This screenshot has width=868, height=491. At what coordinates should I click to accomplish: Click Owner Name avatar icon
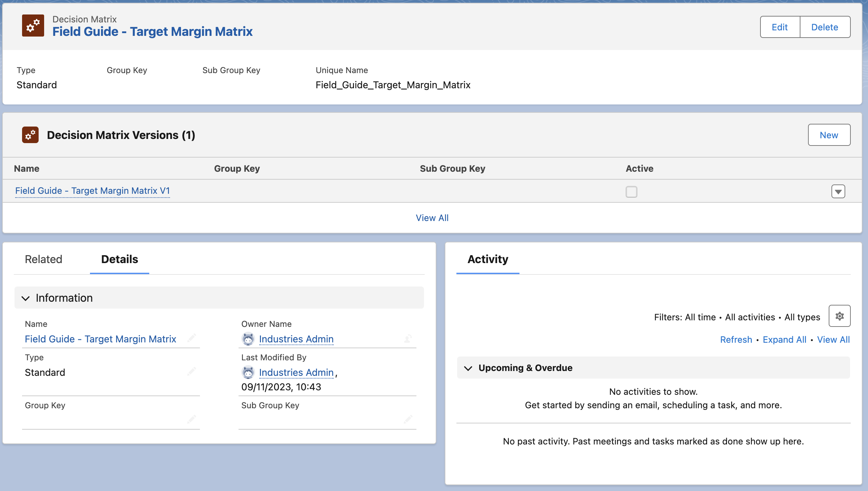[248, 339]
